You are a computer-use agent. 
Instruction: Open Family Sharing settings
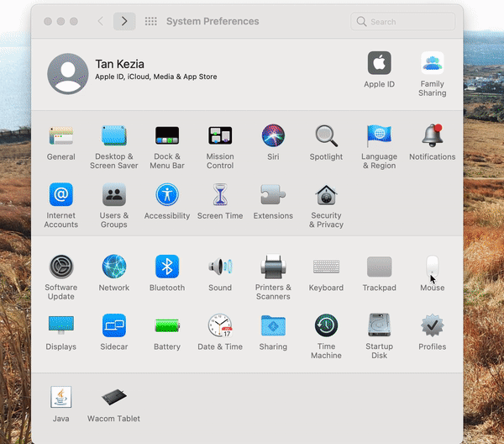click(x=432, y=64)
